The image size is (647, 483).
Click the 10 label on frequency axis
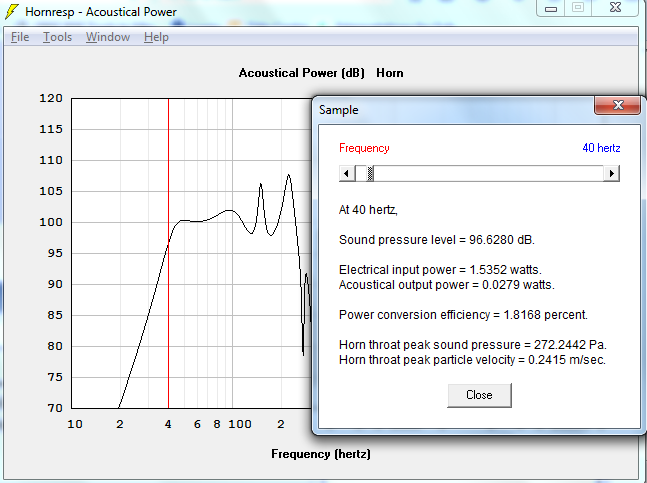click(75, 424)
